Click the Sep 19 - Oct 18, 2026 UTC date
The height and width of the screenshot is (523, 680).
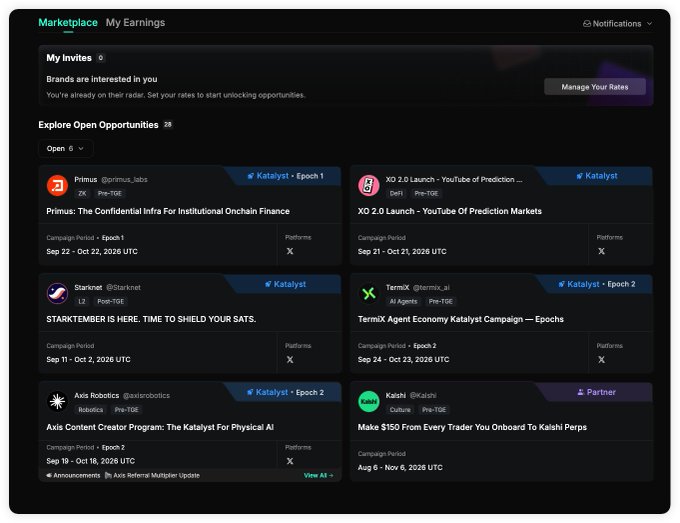click(x=91, y=461)
